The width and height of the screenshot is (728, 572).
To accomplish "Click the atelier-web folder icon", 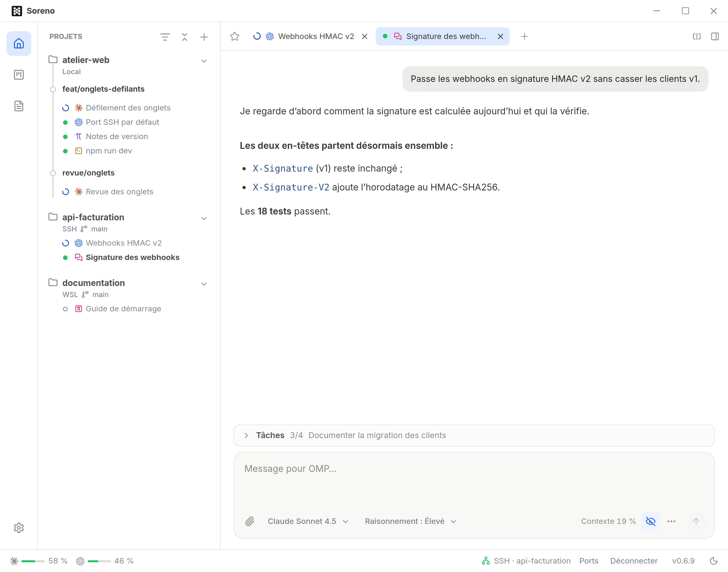I will pyautogui.click(x=53, y=59).
